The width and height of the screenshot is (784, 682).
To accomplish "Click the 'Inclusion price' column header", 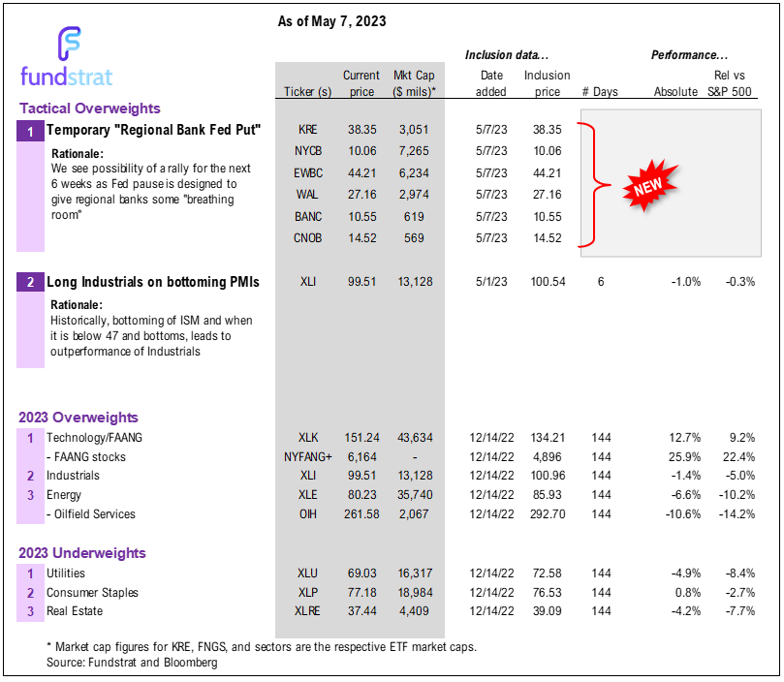I will [548, 83].
